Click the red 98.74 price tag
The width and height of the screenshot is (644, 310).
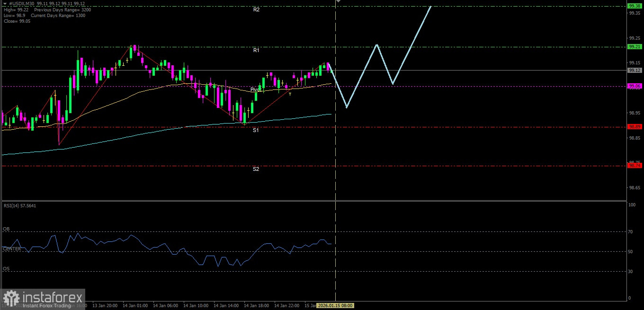click(x=635, y=166)
